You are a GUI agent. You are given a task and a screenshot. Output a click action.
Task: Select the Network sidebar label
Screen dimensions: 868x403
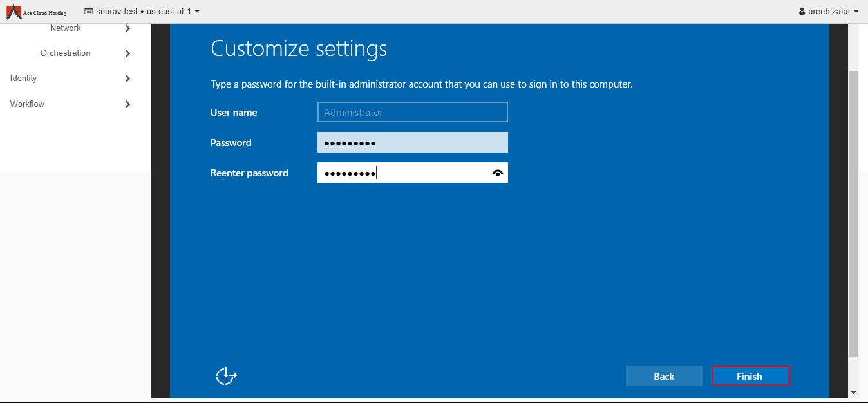(65, 28)
